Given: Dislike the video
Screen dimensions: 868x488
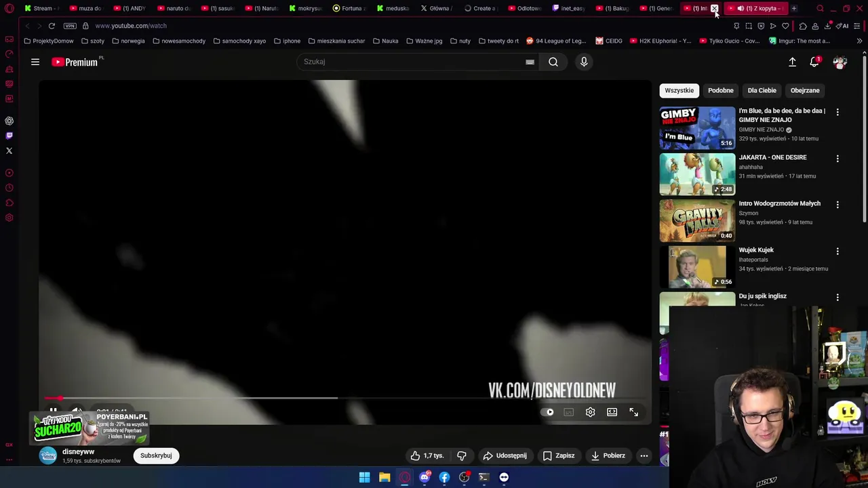Looking at the screenshot, I should (462, 455).
